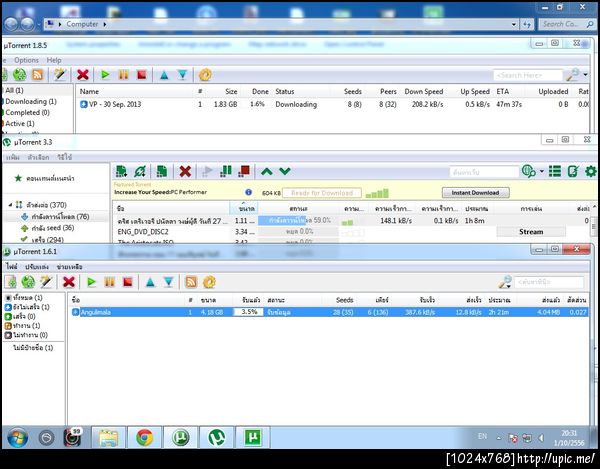The width and height of the screenshot is (600, 469).
Task: Click the create torrent wand icon in uTorrent 1.8.5
Action: pos(60,75)
